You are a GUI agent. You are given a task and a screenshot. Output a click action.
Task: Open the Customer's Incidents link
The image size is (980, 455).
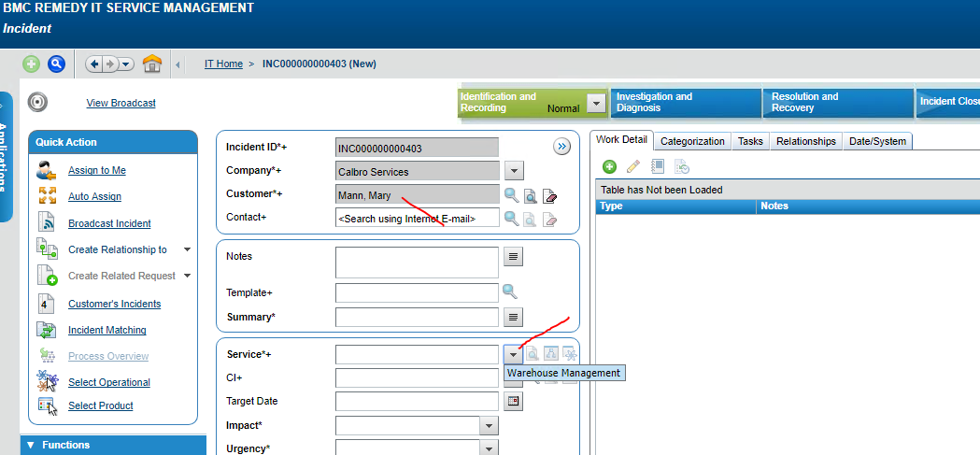click(x=114, y=304)
